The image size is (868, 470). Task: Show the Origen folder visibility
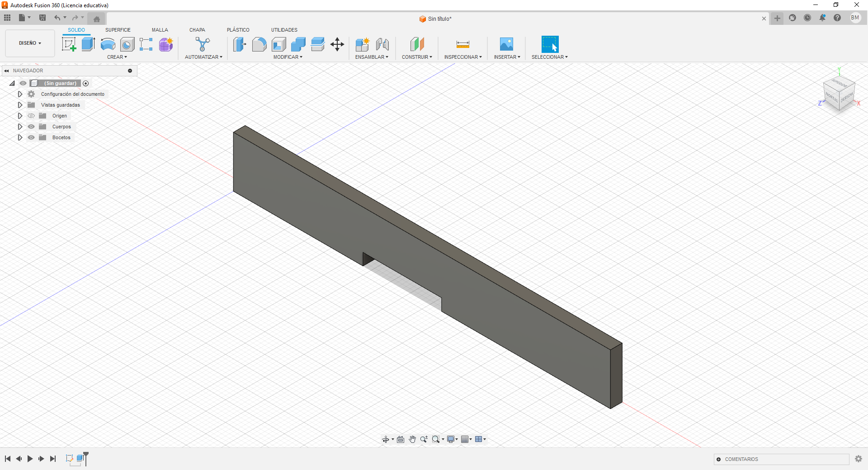pyautogui.click(x=31, y=116)
